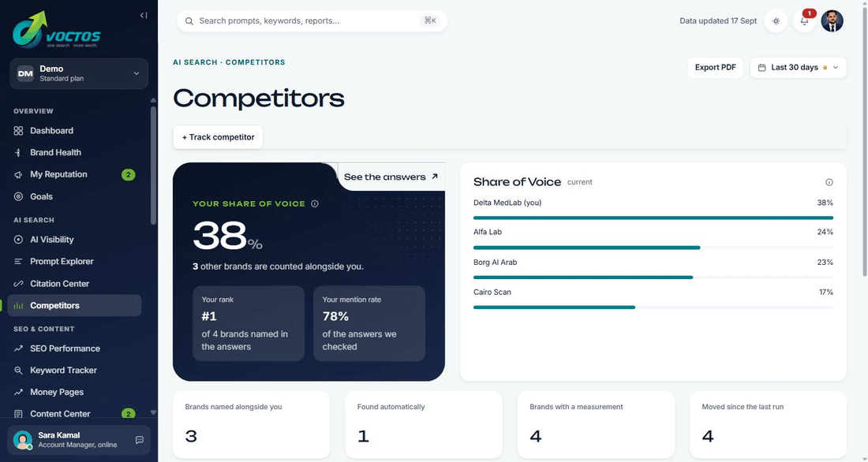Go to Brand Health
868x462 pixels.
tap(74, 152)
